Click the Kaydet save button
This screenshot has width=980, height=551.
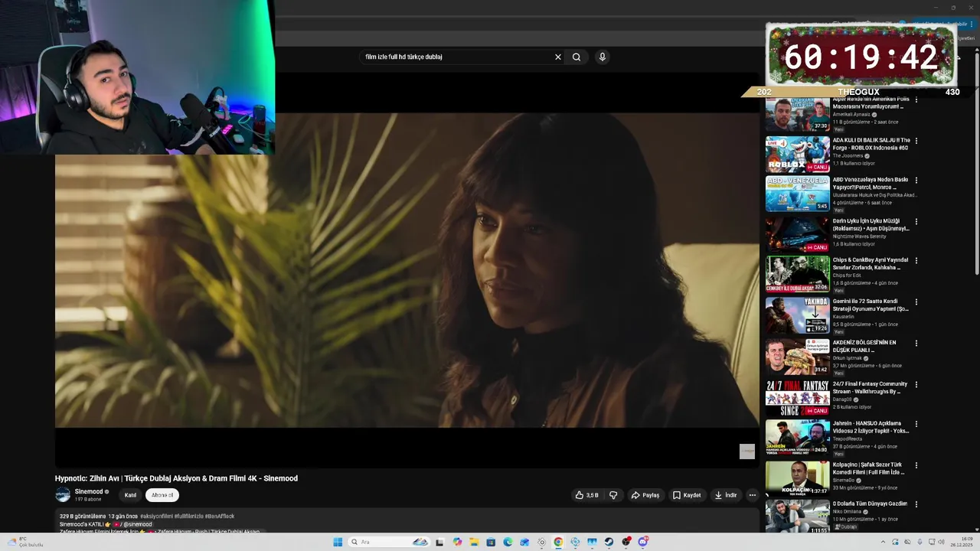pos(687,495)
